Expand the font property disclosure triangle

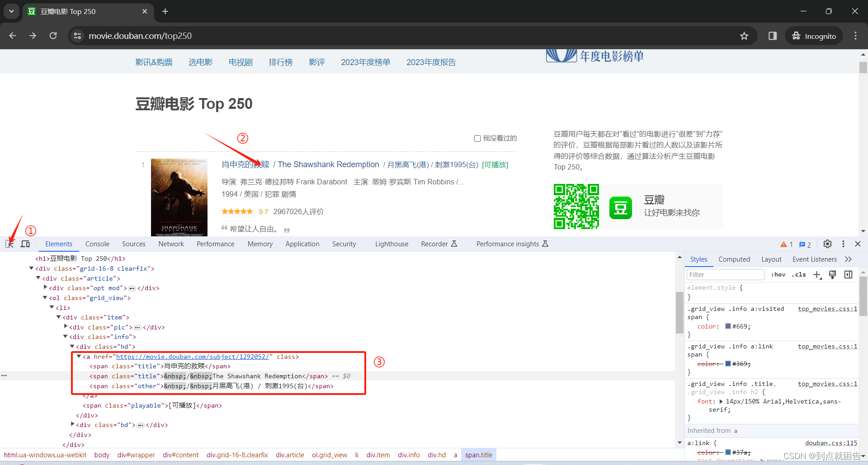point(722,401)
